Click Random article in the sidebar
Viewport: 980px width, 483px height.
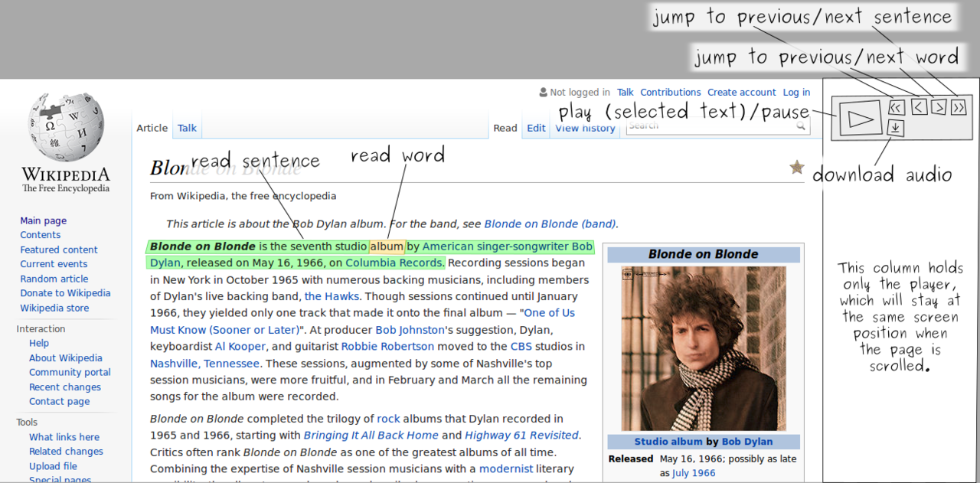click(54, 279)
